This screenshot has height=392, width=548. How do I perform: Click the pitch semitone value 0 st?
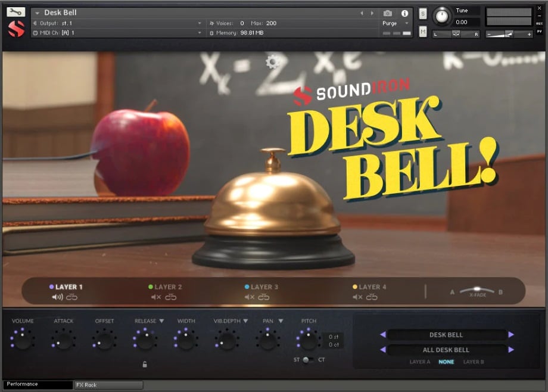pyautogui.click(x=334, y=337)
